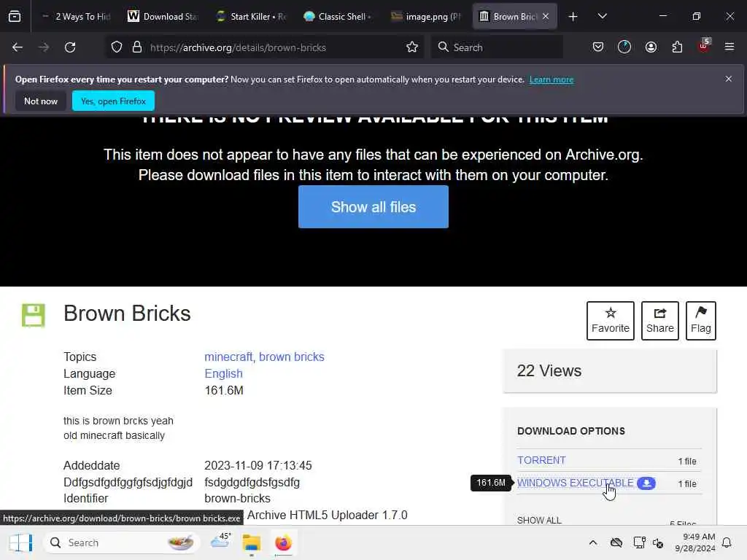747x560 pixels.
Task: Download WINDOWS EXECUTABLE file
Action: (x=575, y=483)
